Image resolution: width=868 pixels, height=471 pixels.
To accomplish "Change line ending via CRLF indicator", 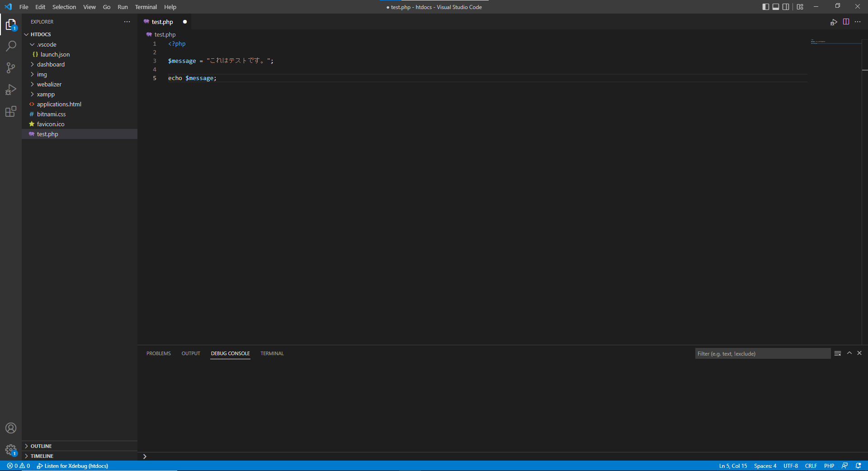I will click(811, 466).
